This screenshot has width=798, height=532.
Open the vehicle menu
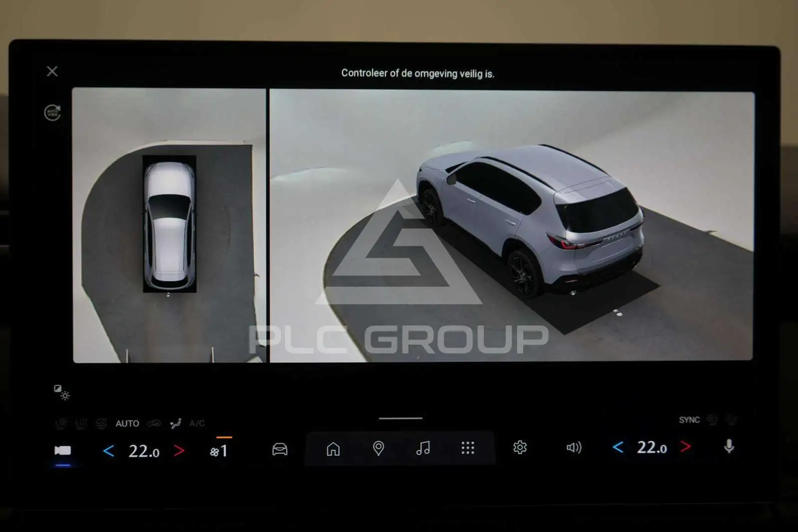(x=280, y=449)
